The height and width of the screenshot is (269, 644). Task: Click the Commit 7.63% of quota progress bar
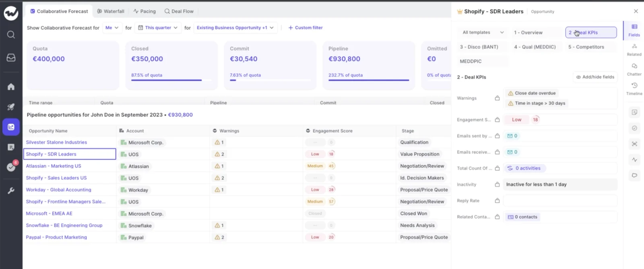[x=270, y=80]
